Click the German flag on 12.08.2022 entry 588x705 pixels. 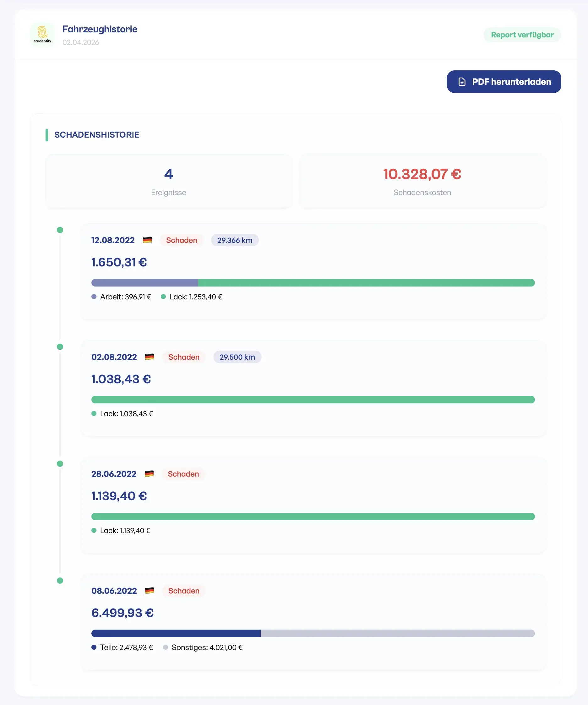click(x=147, y=240)
